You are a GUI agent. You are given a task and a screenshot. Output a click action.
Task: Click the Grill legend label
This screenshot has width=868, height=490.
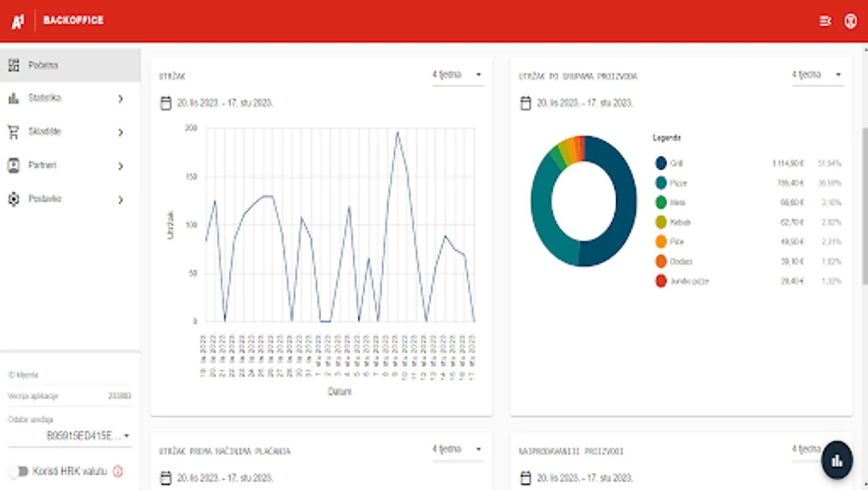pos(676,163)
